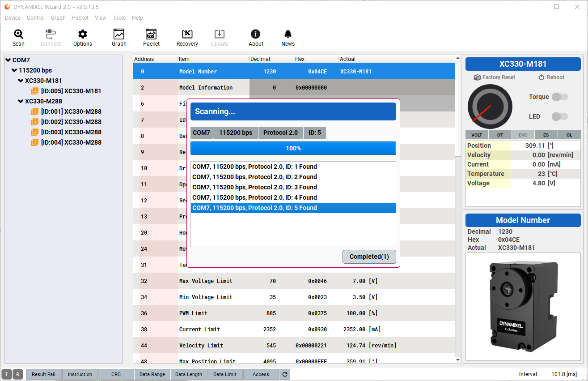
Task: Open the About info icon
Action: click(256, 38)
